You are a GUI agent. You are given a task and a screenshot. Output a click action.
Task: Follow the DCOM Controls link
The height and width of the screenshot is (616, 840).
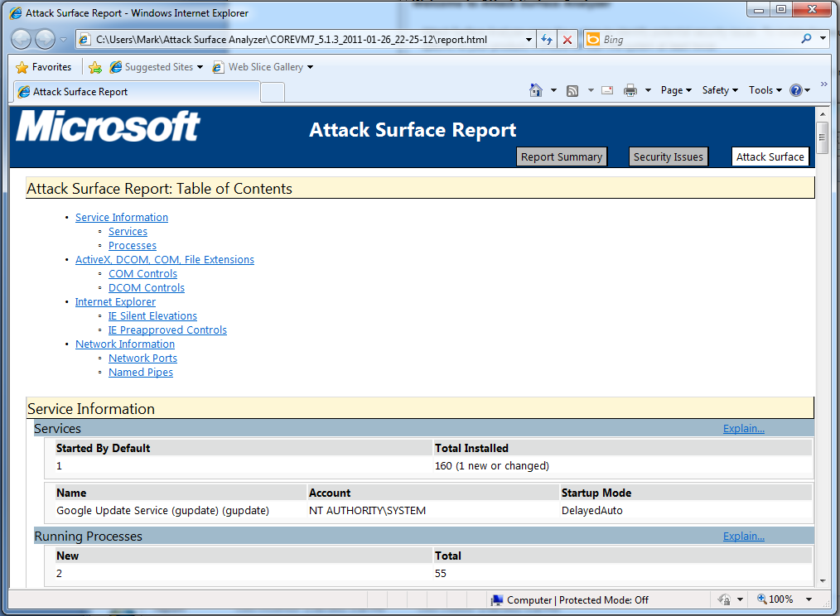click(x=147, y=287)
